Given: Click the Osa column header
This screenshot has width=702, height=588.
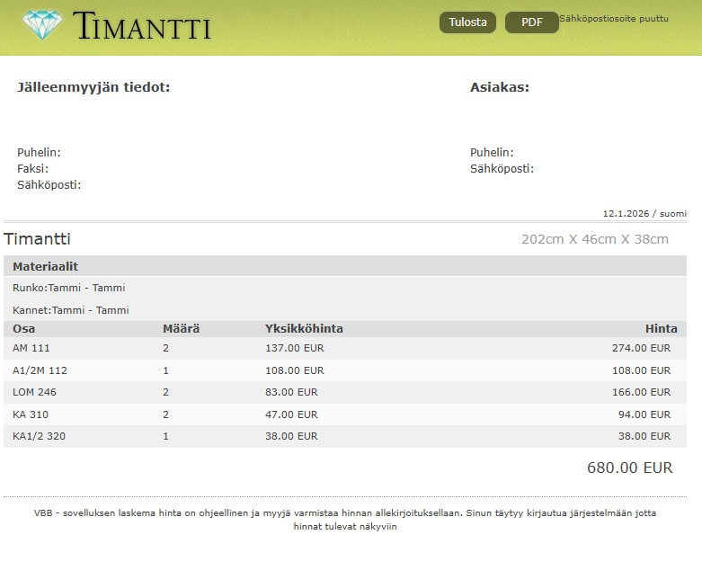Looking at the screenshot, I should (x=24, y=329).
